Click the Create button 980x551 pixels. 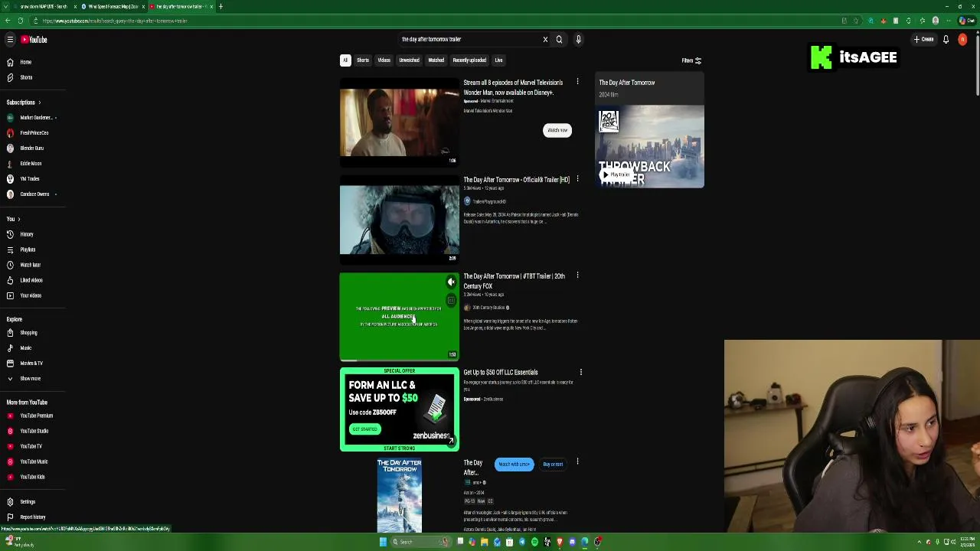pos(923,40)
